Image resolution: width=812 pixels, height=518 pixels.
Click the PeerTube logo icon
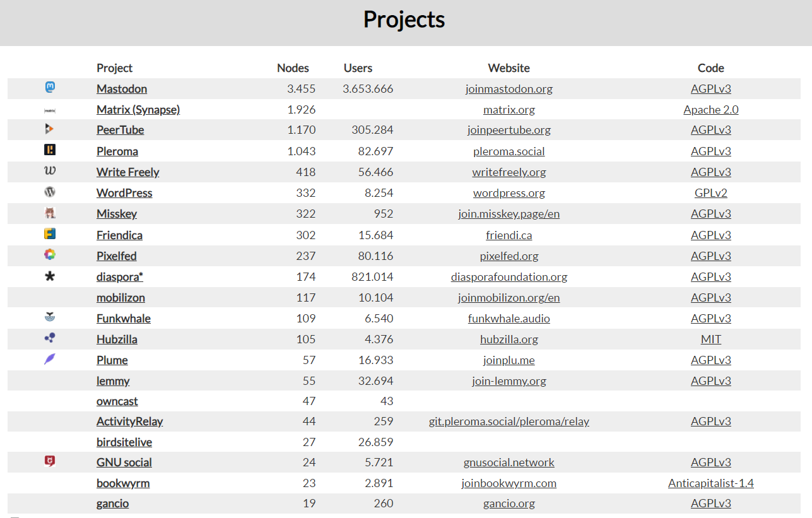click(x=50, y=129)
